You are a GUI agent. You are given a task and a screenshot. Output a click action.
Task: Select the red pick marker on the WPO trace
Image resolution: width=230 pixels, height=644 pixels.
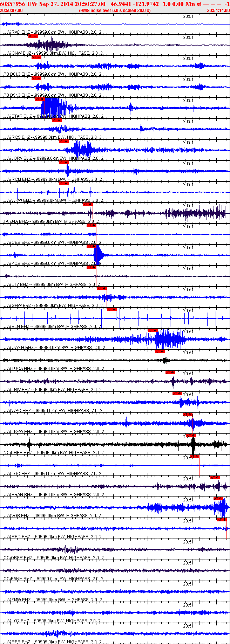click(177, 393)
